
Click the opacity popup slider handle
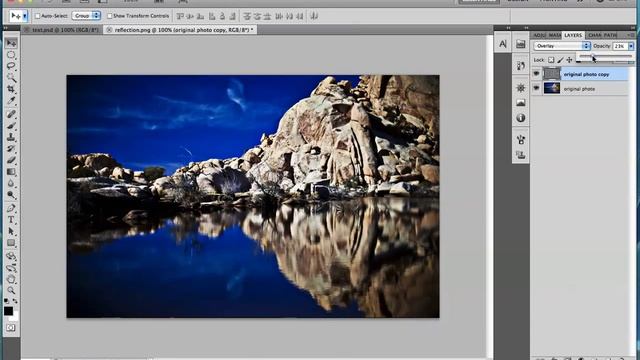pyautogui.click(x=593, y=56)
